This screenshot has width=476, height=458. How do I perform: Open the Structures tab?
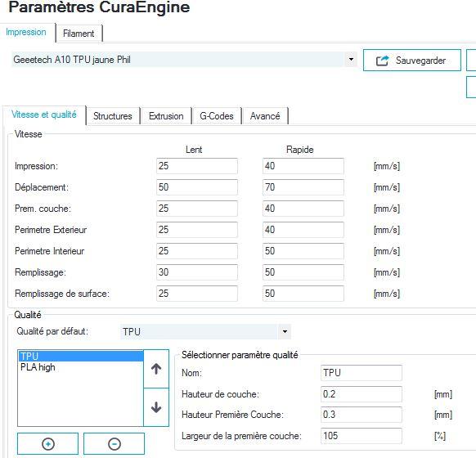(113, 116)
